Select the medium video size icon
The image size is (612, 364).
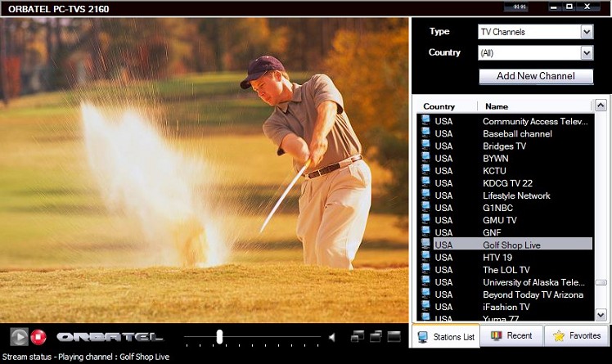point(376,336)
